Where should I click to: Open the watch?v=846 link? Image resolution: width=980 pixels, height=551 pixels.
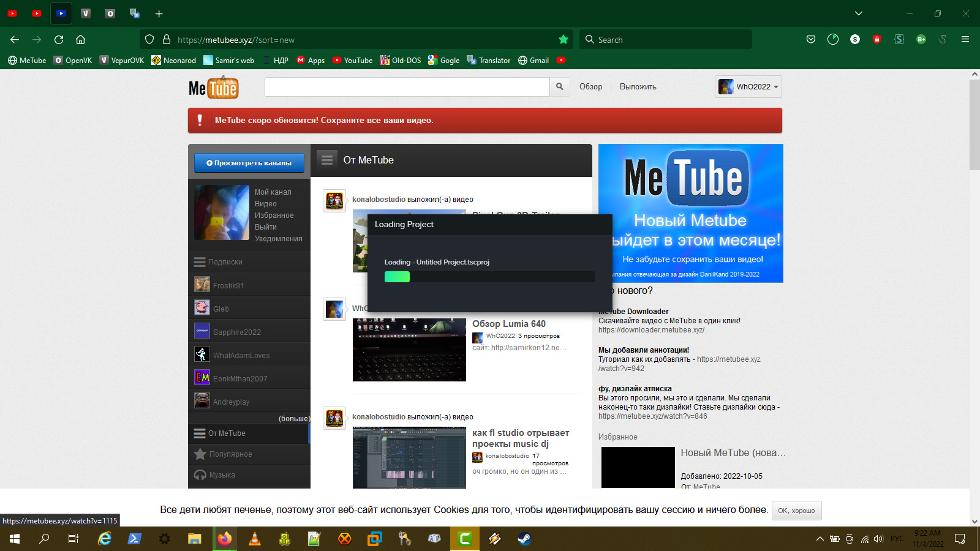point(652,416)
